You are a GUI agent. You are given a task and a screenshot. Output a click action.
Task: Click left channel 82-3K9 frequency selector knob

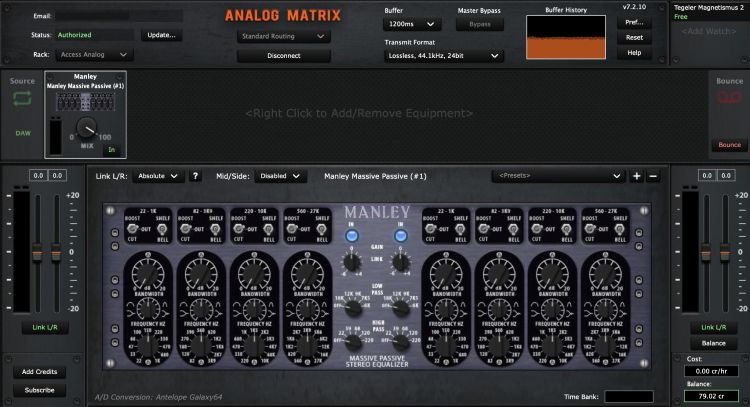tap(201, 347)
